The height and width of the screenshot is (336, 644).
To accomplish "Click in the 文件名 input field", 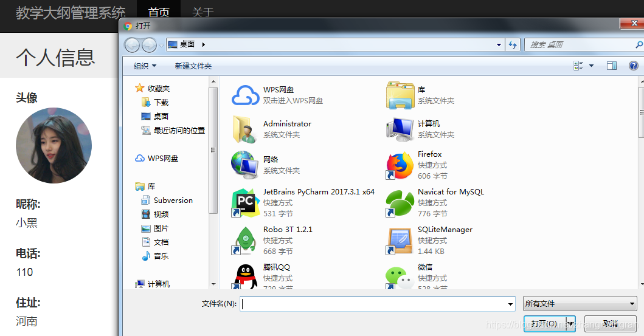I will pyautogui.click(x=373, y=304).
